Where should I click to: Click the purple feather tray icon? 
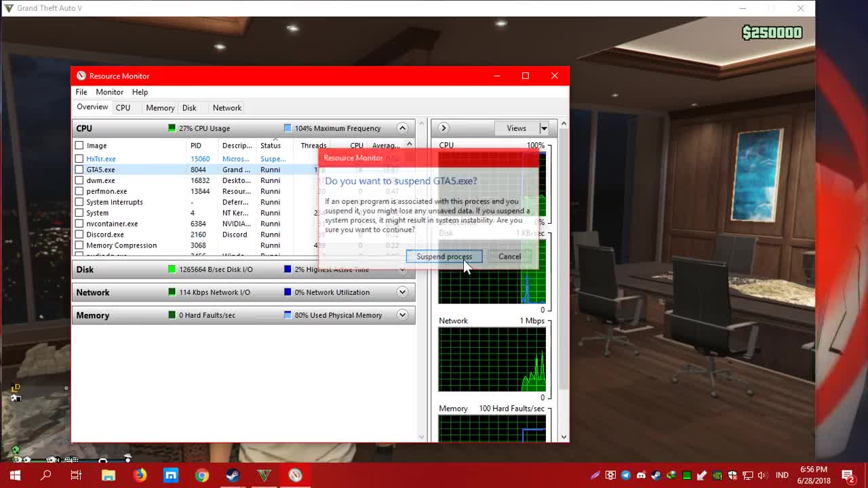click(x=595, y=475)
